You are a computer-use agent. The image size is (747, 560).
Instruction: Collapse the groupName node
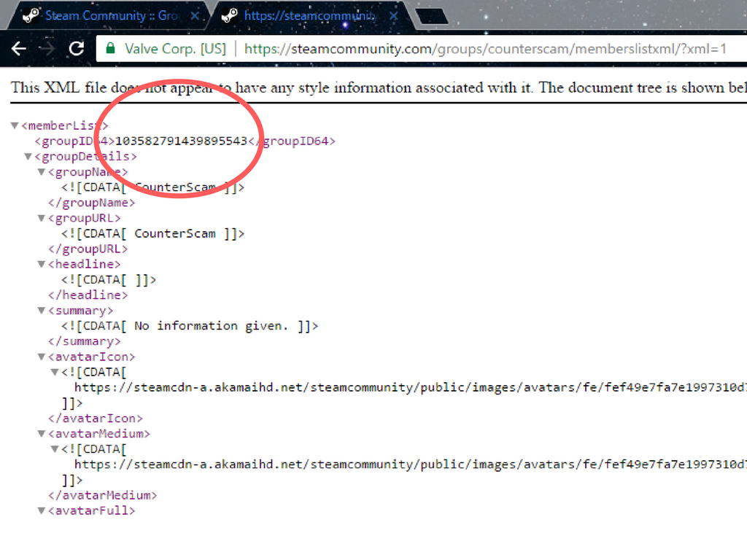42,172
